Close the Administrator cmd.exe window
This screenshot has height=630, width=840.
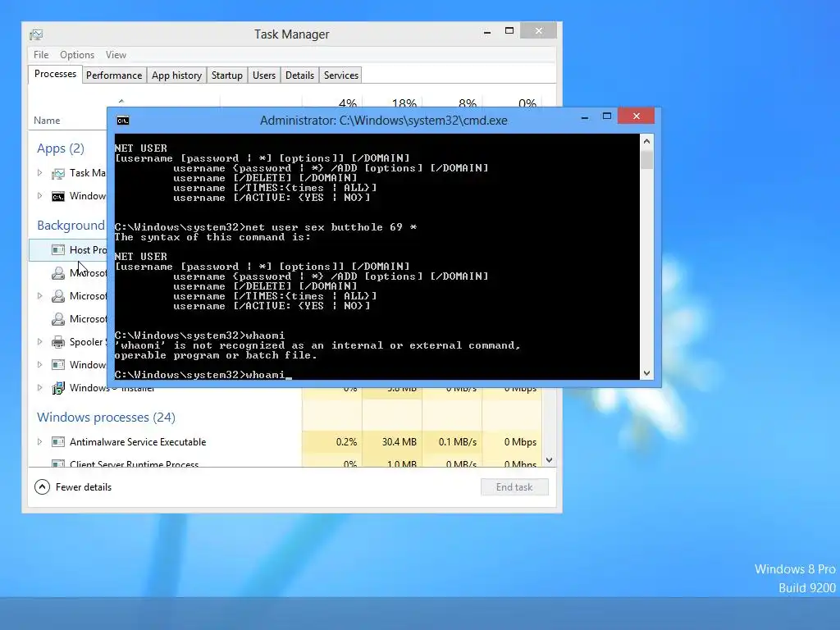(x=636, y=116)
